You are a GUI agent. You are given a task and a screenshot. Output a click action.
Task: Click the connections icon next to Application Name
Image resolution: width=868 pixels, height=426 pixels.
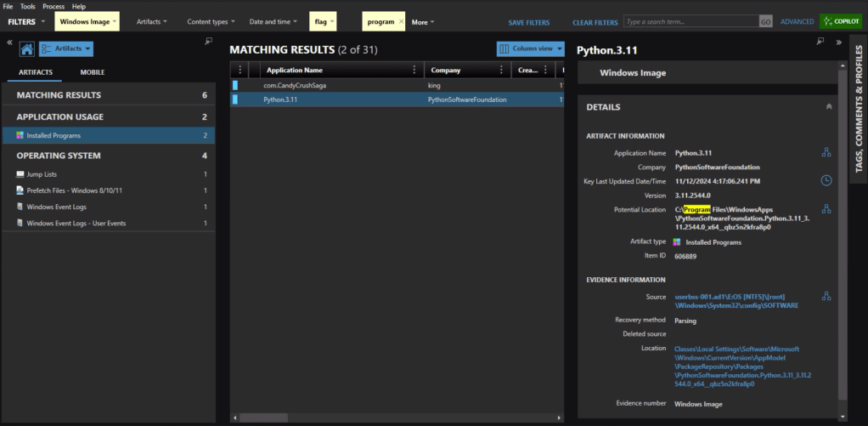coord(826,152)
